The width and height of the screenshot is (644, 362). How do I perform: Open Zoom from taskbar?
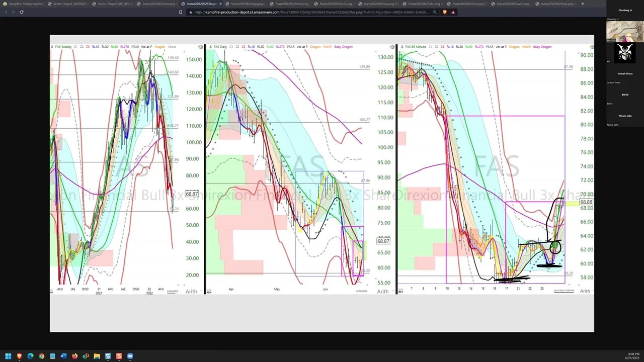pos(130,356)
